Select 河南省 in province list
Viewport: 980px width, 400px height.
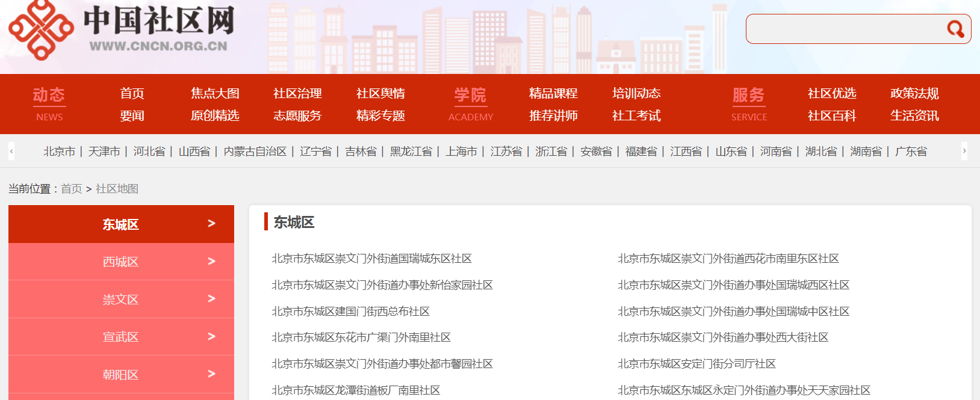(776, 152)
